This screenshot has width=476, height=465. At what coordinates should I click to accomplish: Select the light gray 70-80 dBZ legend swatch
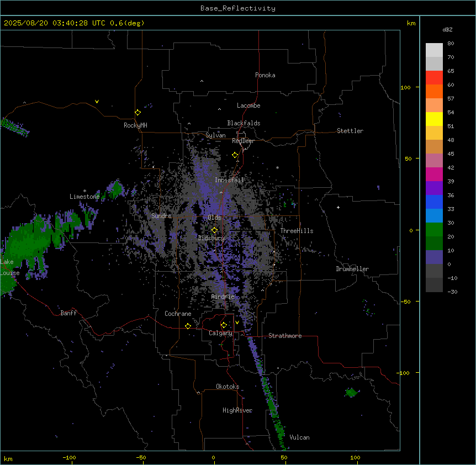click(x=434, y=50)
